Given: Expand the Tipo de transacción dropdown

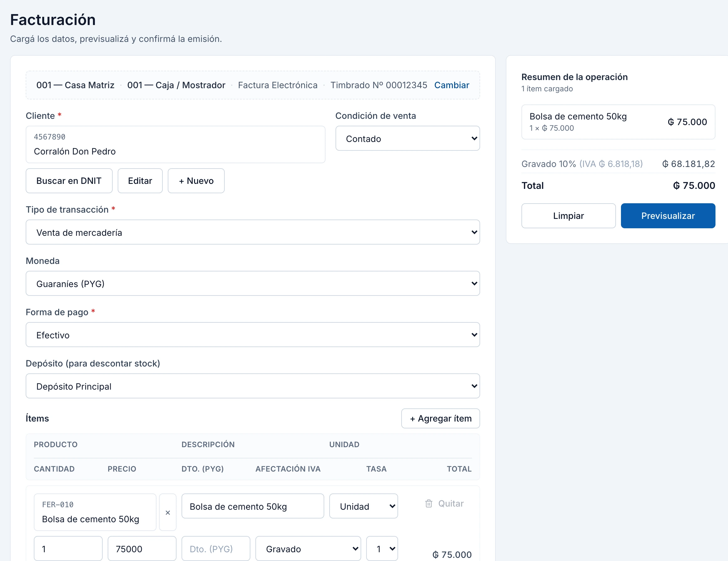Looking at the screenshot, I should tap(253, 232).
